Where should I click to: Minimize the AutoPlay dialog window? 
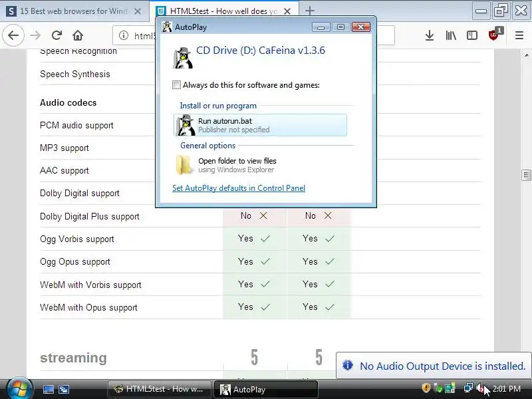click(x=321, y=27)
